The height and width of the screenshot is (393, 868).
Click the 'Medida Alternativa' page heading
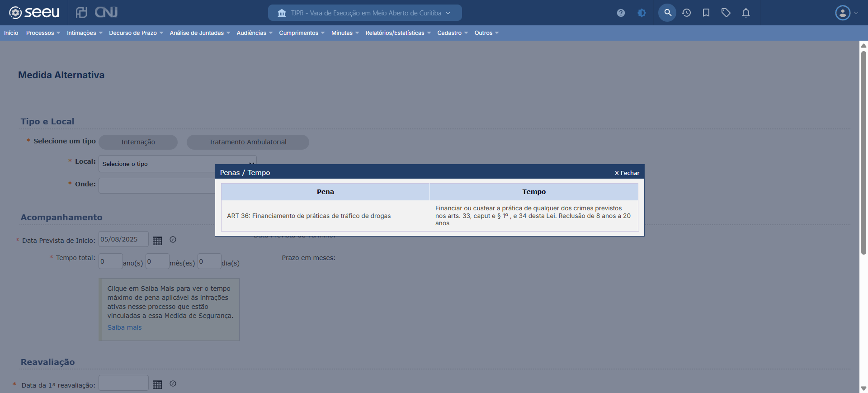[x=61, y=75]
